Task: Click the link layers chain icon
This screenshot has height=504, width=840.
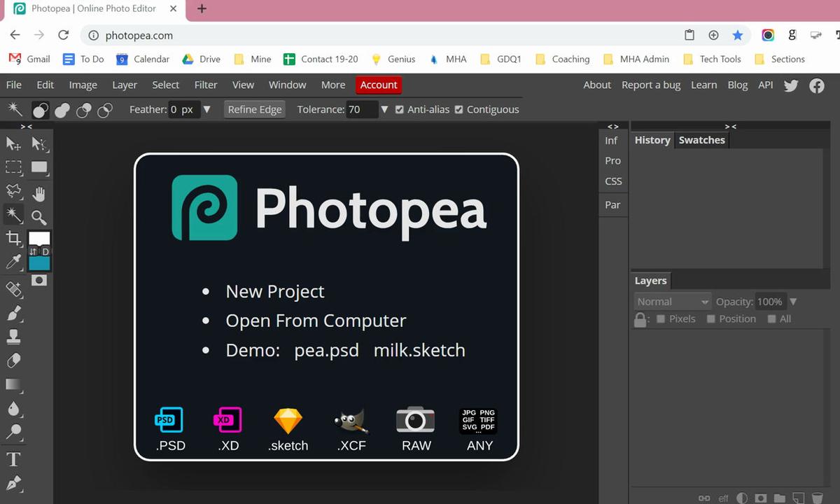Action: (704, 498)
